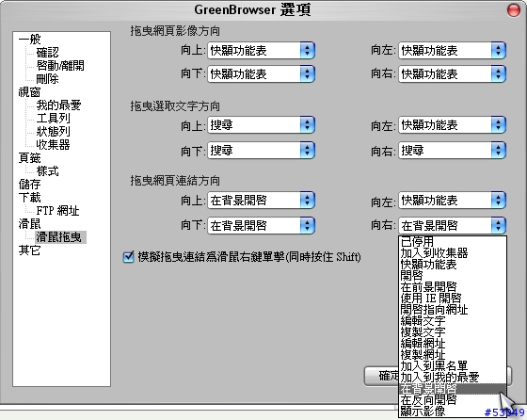
Task: Collapse the 拖曳網頁連結方向 向右 dropdown
Action: [x=452, y=225]
